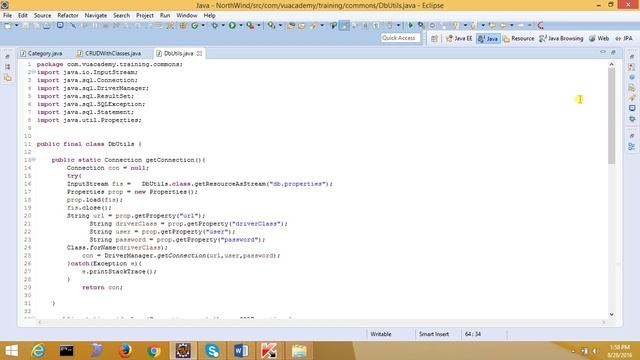Toggle Mark Occurrences toolbar button

click(344, 25)
